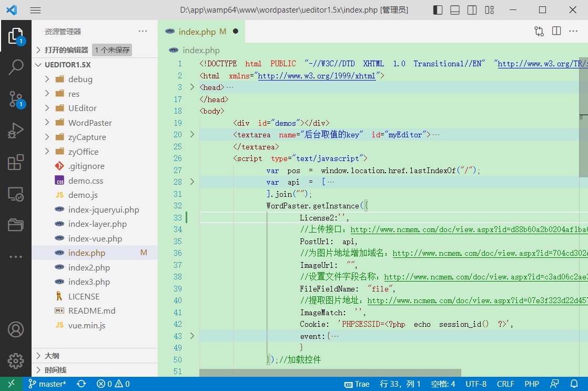Viewport: 588px width, 391px height.
Task: Open the Manage gear settings
Action: click(x=16, y=361)
